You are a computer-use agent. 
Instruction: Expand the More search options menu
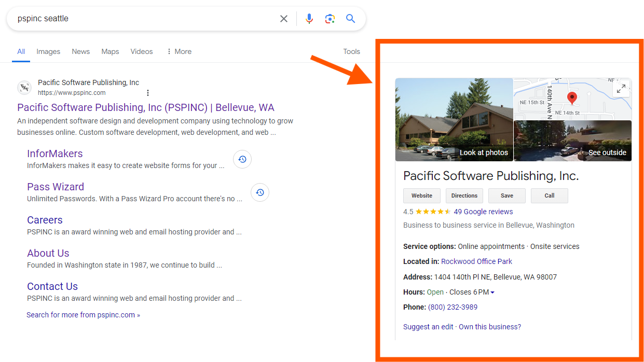tap(179, 51)
